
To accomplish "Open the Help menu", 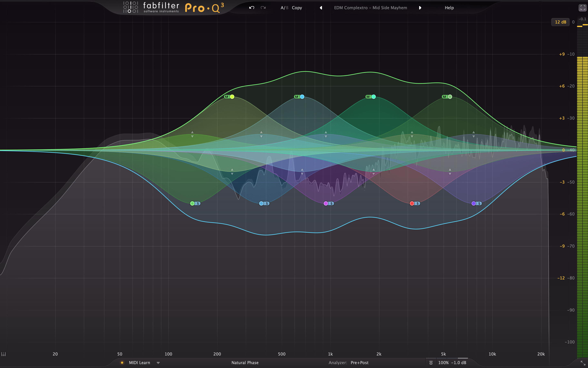I will tap(449, 8).
